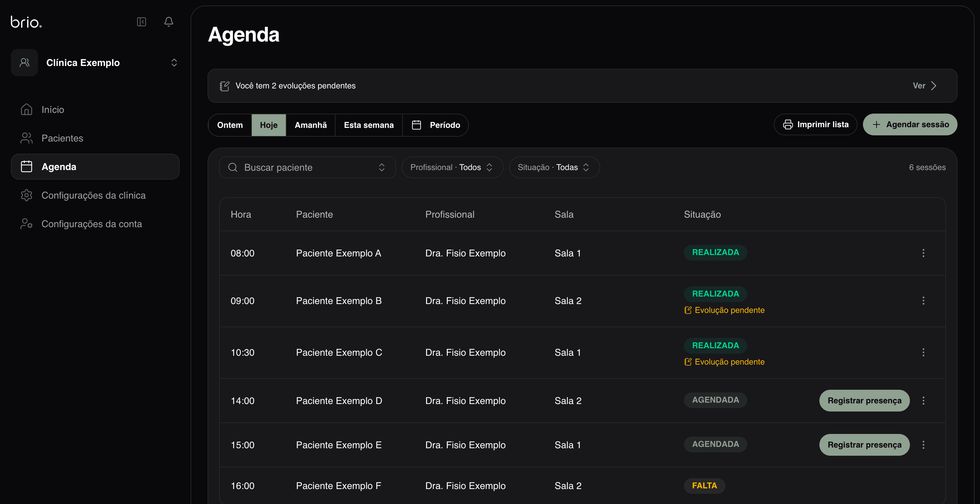Registrar presença for the 15:00 session
980x504 pixels.
coord(864,445)
